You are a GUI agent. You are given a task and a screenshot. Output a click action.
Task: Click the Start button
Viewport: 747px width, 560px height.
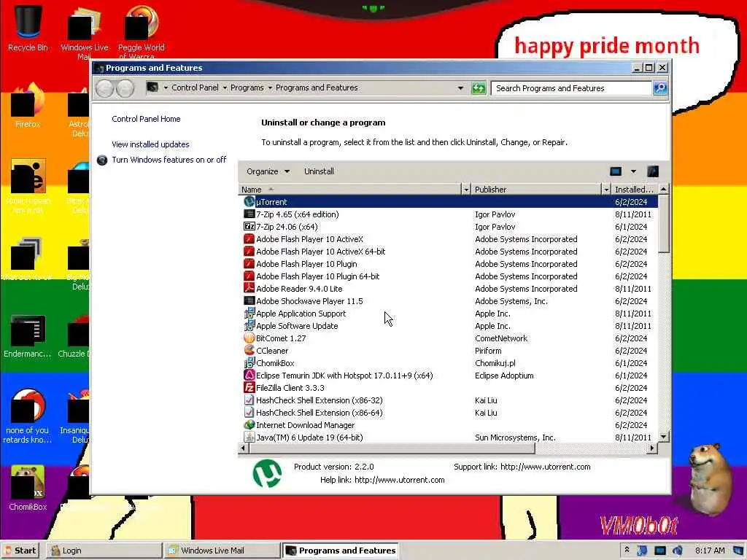click(x=21, y=551)
